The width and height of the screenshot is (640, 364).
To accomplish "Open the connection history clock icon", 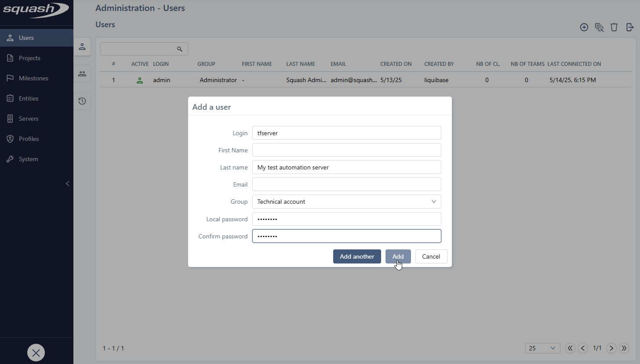I will click(x=82, y=101).
